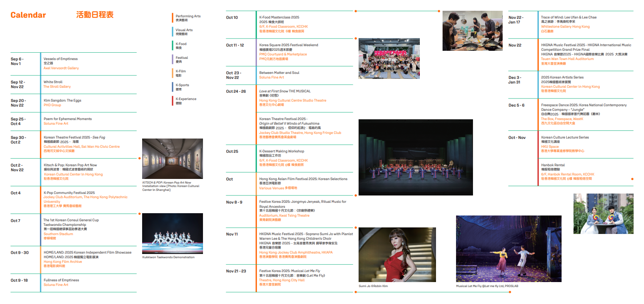Click the Calendar heading

[28, 15]
